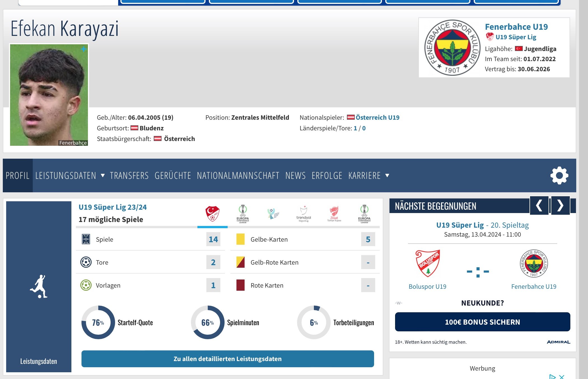This screenshot has width=588, height=379.
Task: Click Spiele value 14
Action: click(x=213, y=239)
